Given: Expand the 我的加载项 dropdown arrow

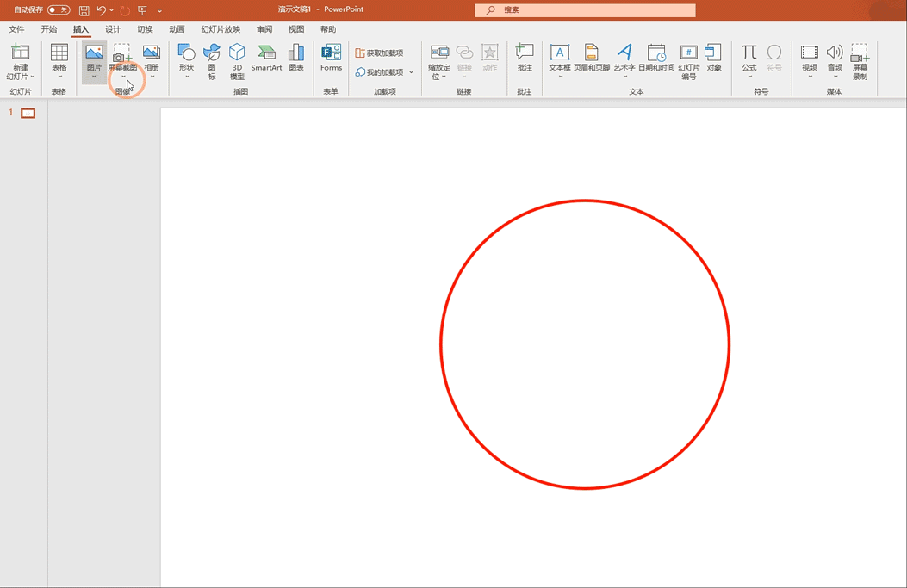Looking at the screenshot, I should [412, 72].
